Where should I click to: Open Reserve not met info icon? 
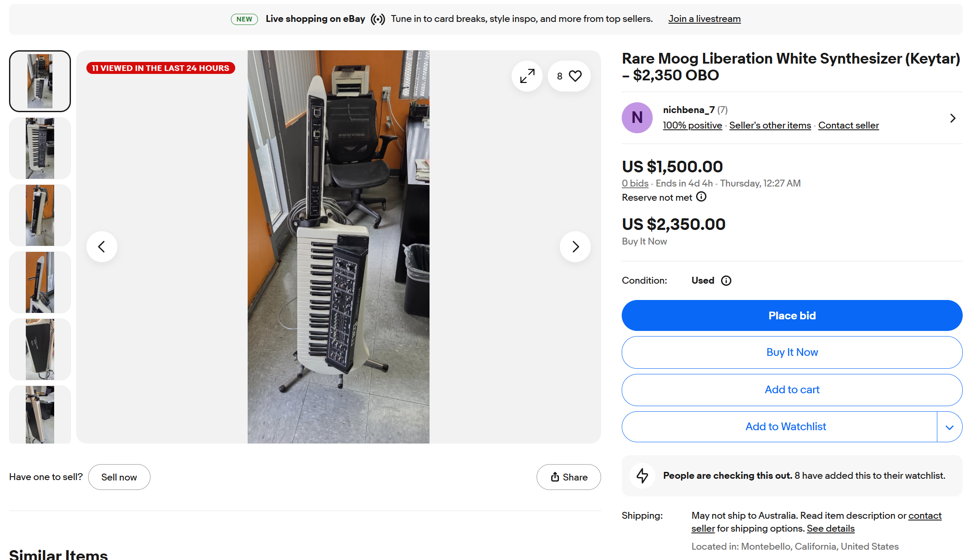point(701,197)
